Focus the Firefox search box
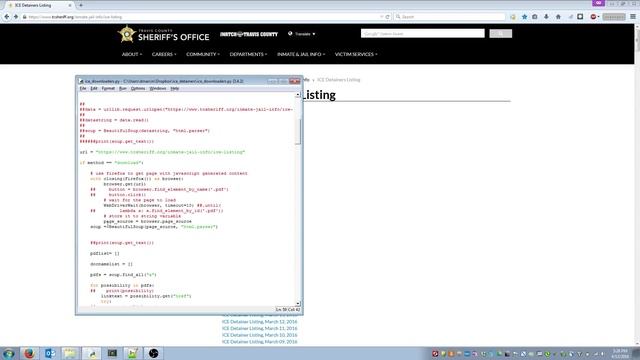Viewport: 640px width, 360px height. point(450,17)
